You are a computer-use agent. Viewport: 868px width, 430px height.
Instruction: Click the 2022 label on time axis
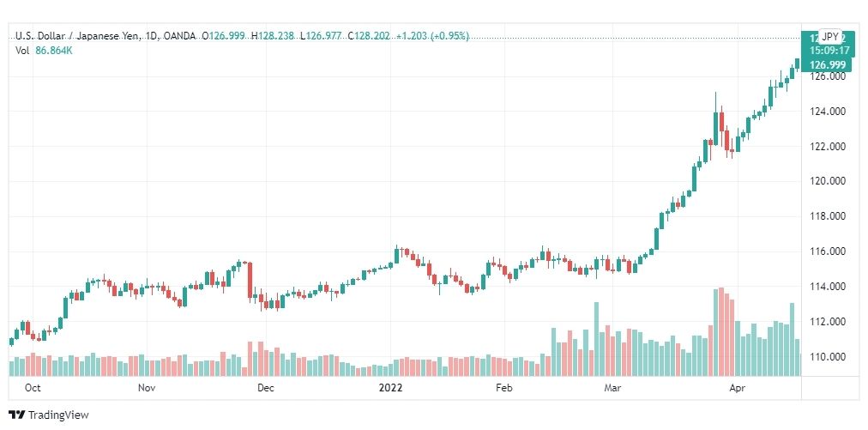[390, 388]
